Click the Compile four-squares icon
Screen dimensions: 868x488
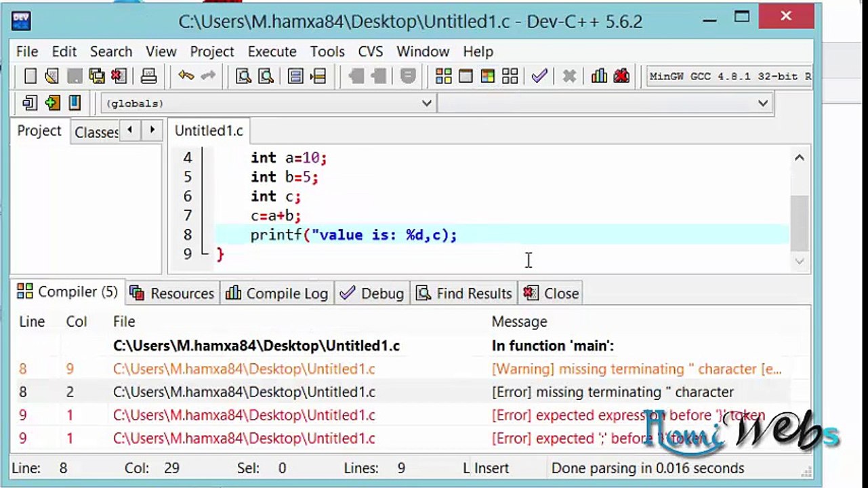[443, 76]
